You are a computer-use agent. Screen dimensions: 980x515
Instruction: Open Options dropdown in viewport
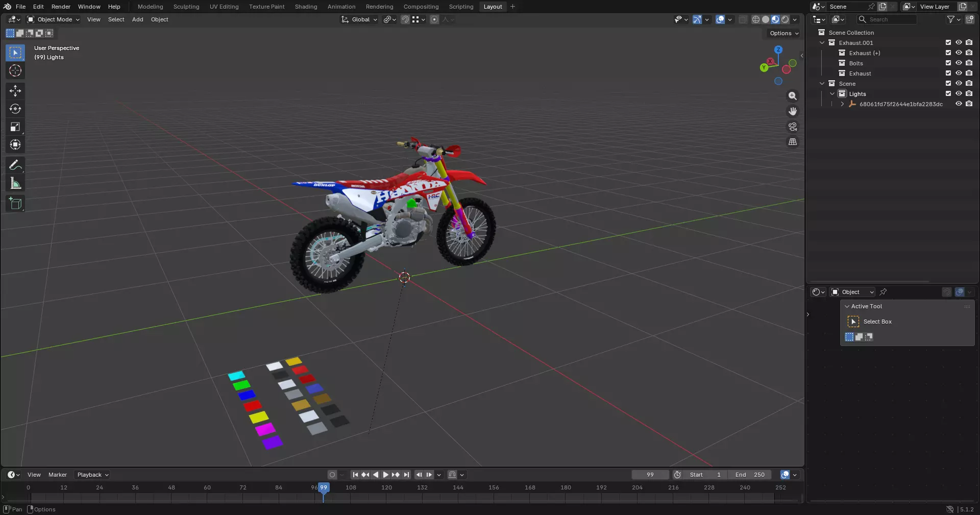(784, 33)
